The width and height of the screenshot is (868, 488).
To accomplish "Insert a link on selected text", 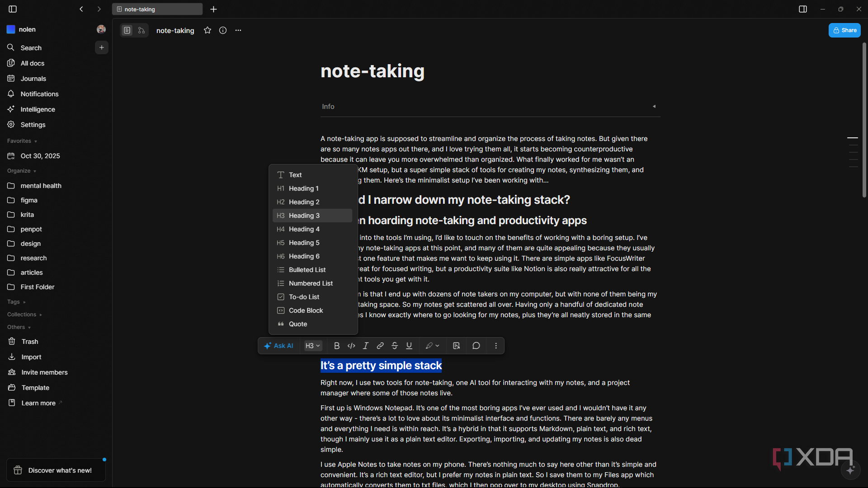I will [x=380, y=346].
